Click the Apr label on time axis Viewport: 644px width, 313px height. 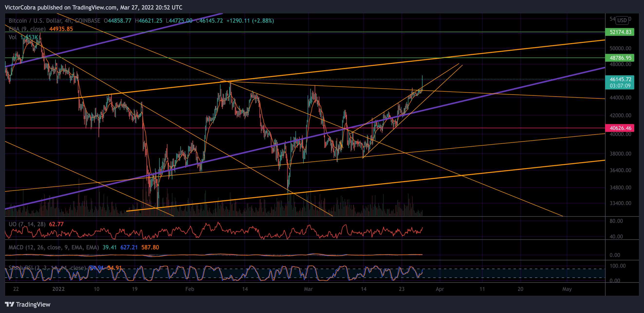click(x=440, y=289)
